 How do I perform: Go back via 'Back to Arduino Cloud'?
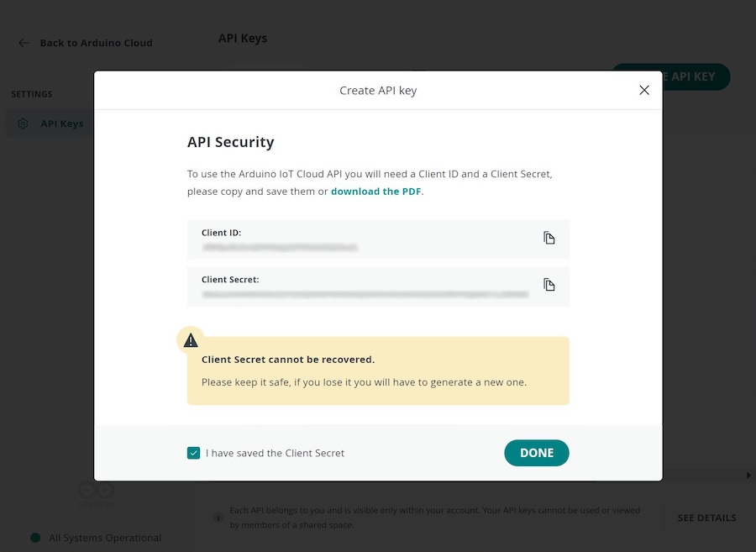click(x=97, y=43)
